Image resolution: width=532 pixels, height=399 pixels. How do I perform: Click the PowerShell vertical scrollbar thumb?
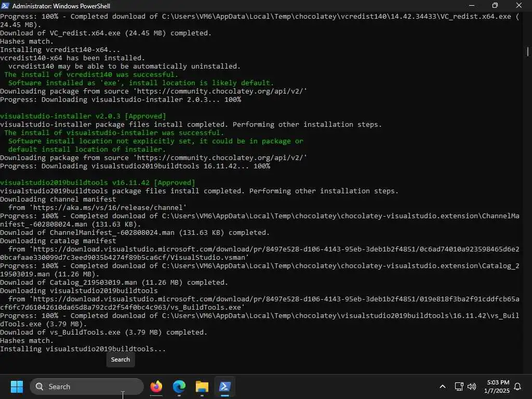coord(528,52)
